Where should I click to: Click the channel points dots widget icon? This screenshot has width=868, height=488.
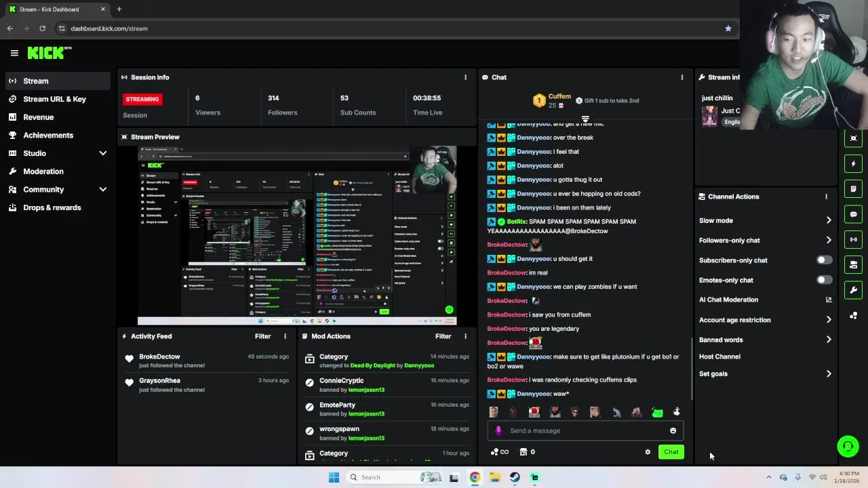(x=853, y=316)
